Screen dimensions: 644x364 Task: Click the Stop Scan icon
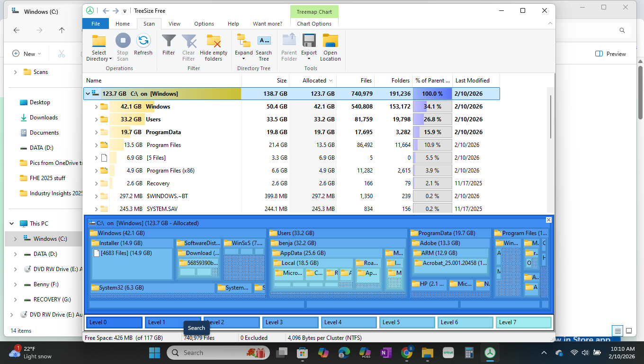123,40
